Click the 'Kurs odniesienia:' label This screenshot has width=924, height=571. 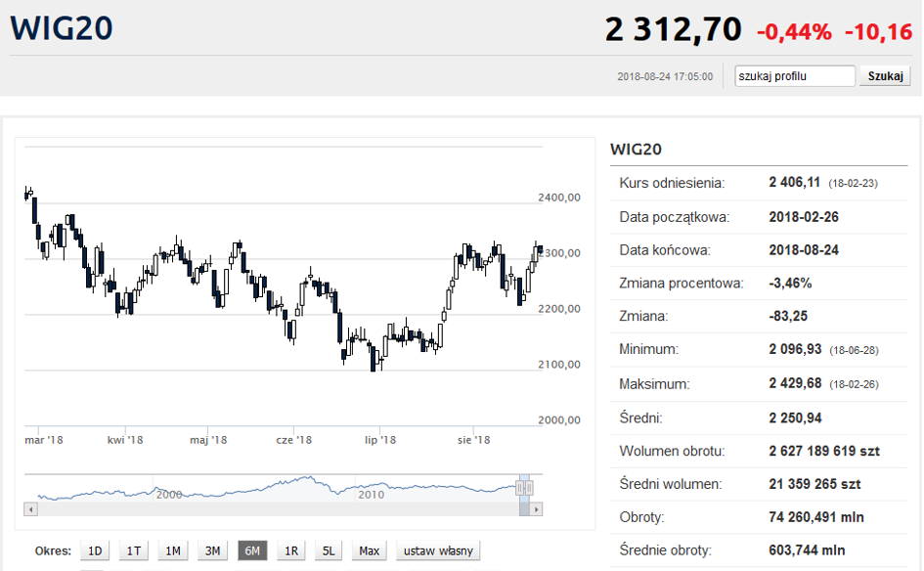point(672,183)
